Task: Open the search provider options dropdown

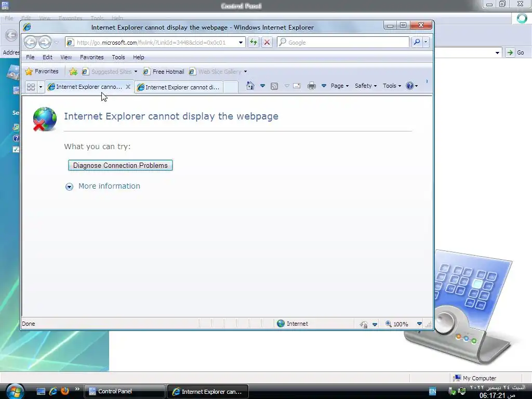Action: (425, 42)
